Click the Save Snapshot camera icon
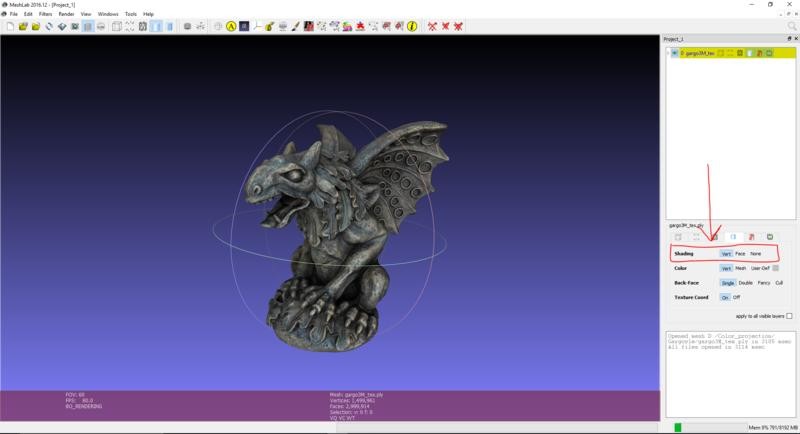The image size is (800, 434). click(75, 26)
